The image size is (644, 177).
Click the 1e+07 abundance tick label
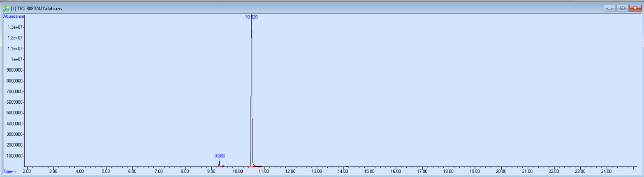17,59
